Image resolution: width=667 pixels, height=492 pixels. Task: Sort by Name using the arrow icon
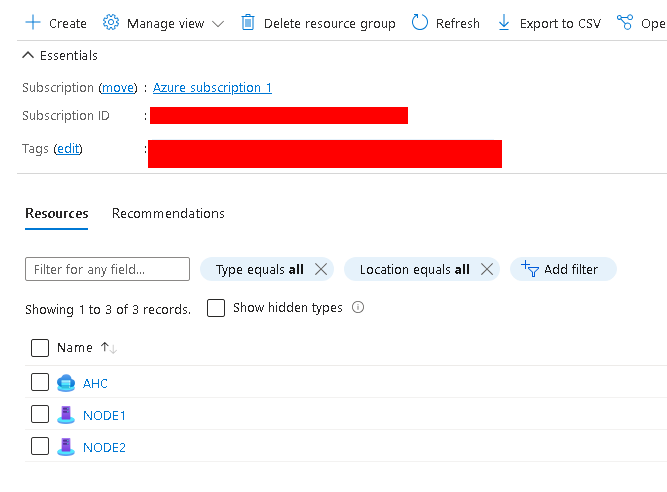tap(109, 348)
